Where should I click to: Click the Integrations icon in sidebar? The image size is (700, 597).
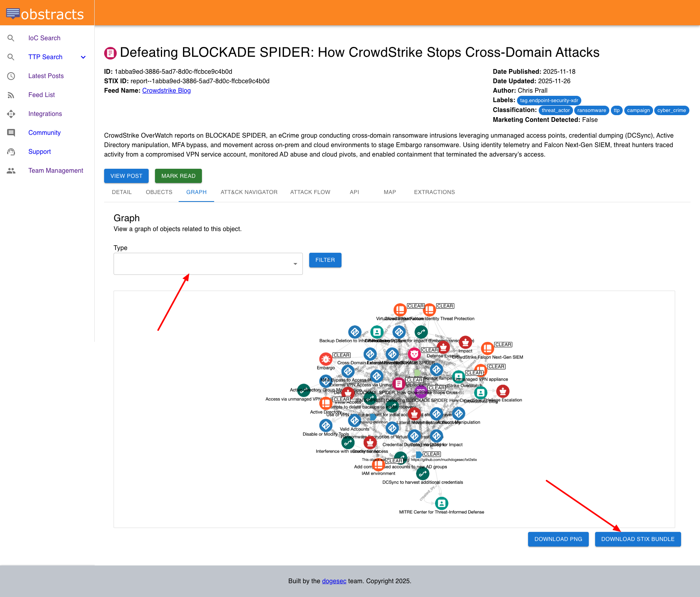(11, 114)
